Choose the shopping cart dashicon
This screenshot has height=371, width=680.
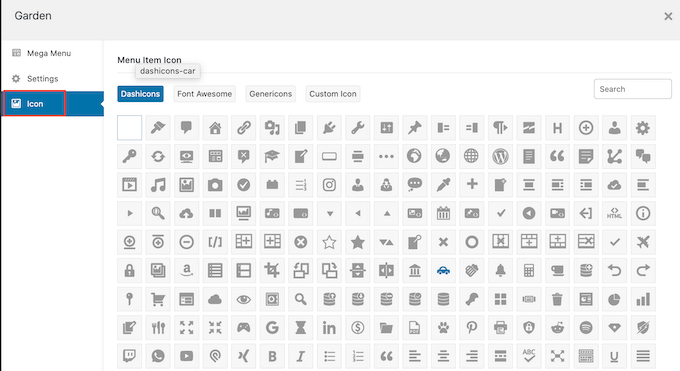pos(158,299)
